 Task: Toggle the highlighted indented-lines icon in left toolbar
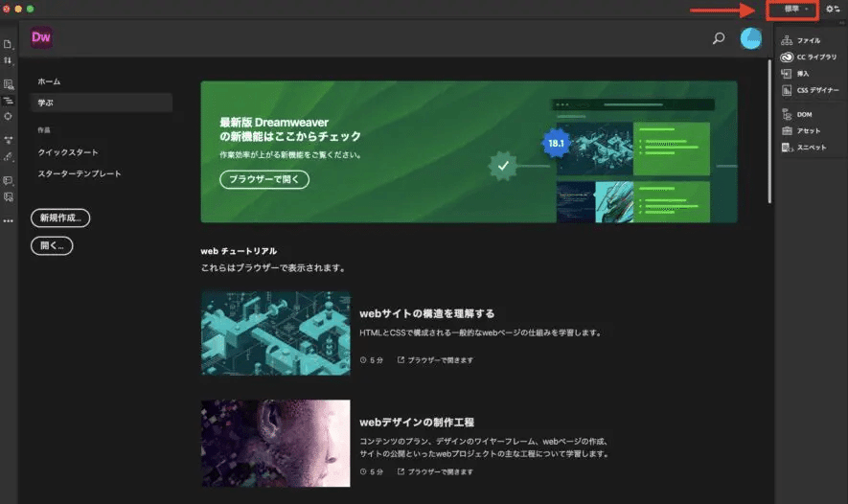[8, 101]
